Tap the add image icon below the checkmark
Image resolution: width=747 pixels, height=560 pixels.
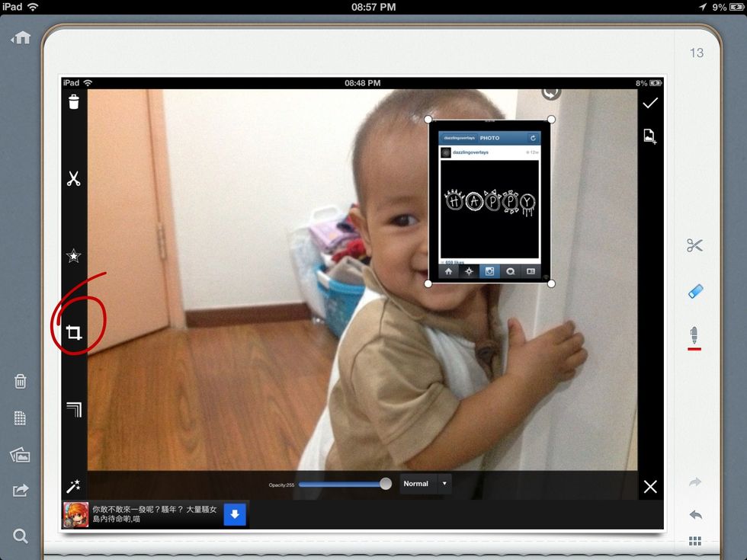click(x=650, y=137)
